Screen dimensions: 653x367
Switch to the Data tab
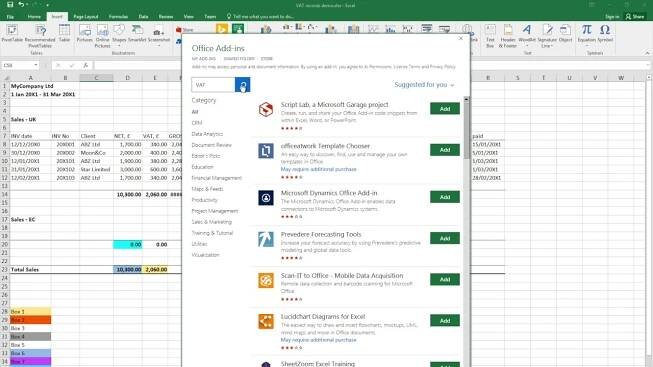point(144,17)
